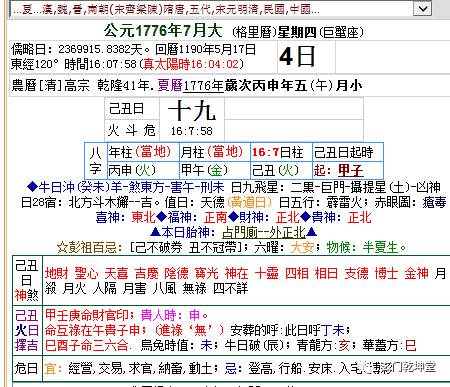The height and width of the screenshot is (387, 450).
Task: Click the 福神: 正南 direction
Action: [197, 218]
